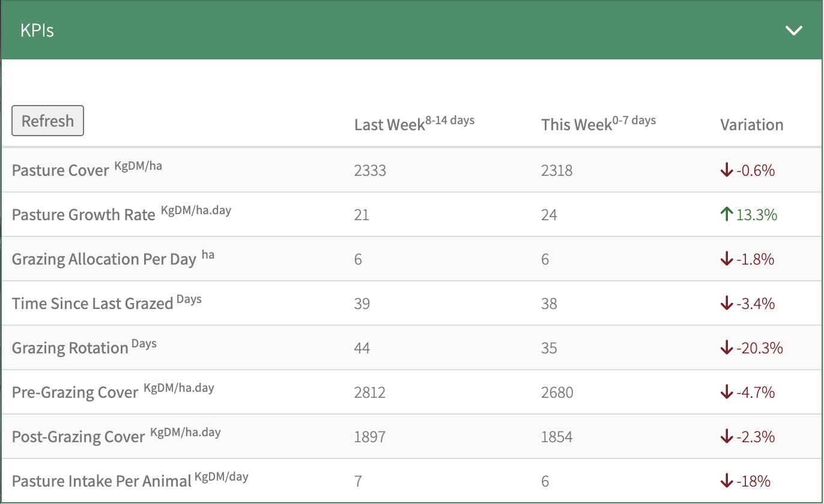Image resolution: width=824 pixels, height=504 pixels.
Task: Select the Grazing Allocation Per Day row
Action: click(x=104, y=259)
